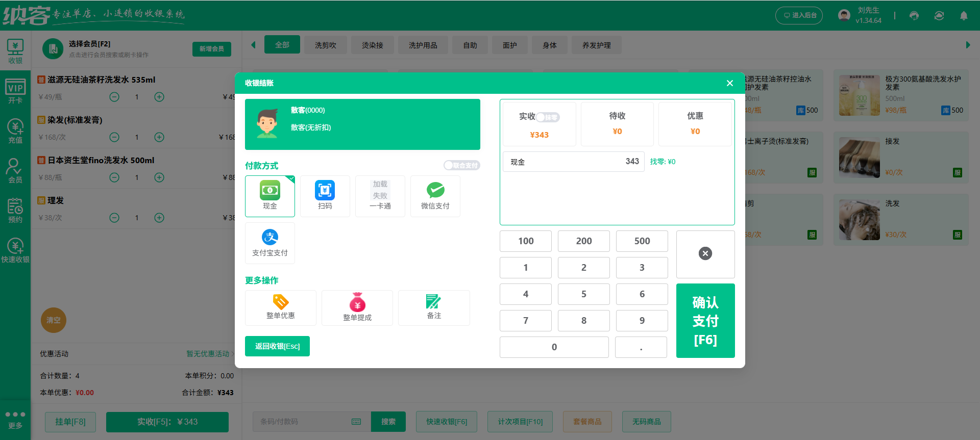Click user avatar 刘先生
Viewport: 980px width, 440px height.
pos(844,15)
